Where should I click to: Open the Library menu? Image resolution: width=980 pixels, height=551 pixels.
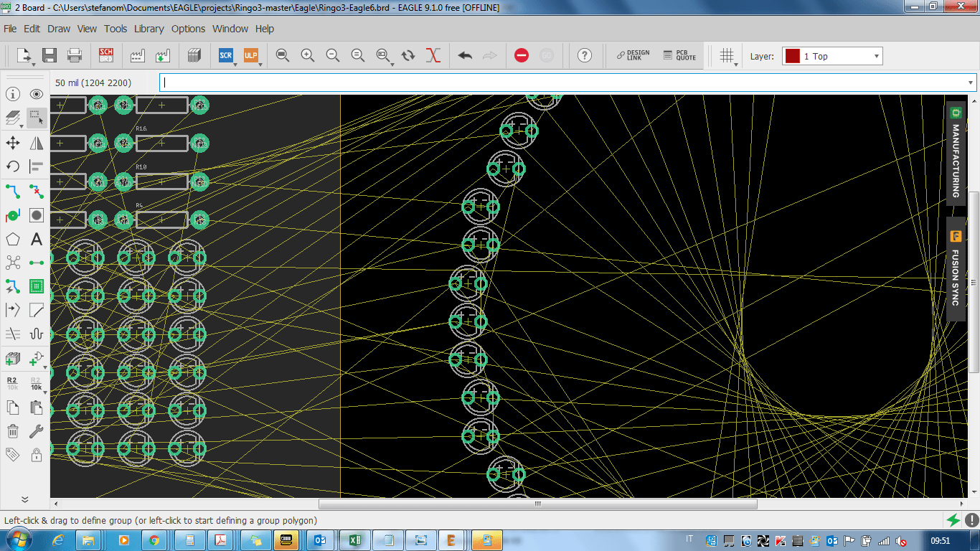149,29
